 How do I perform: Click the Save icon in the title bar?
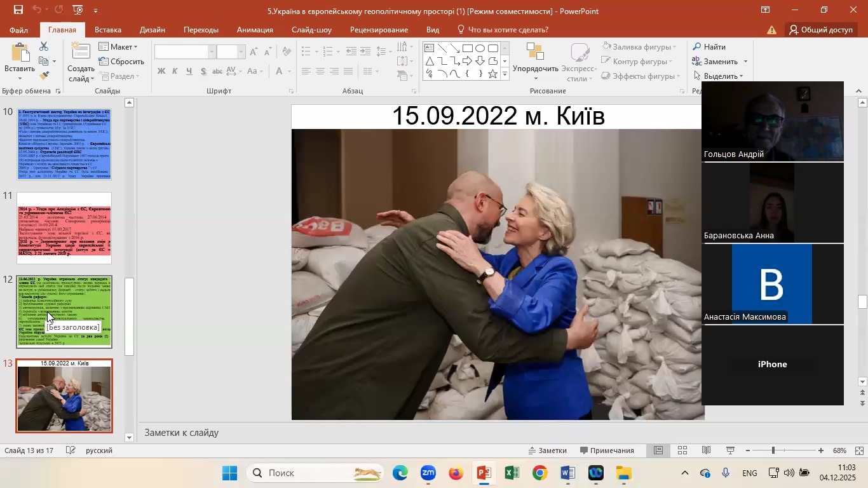coord(18,10)
